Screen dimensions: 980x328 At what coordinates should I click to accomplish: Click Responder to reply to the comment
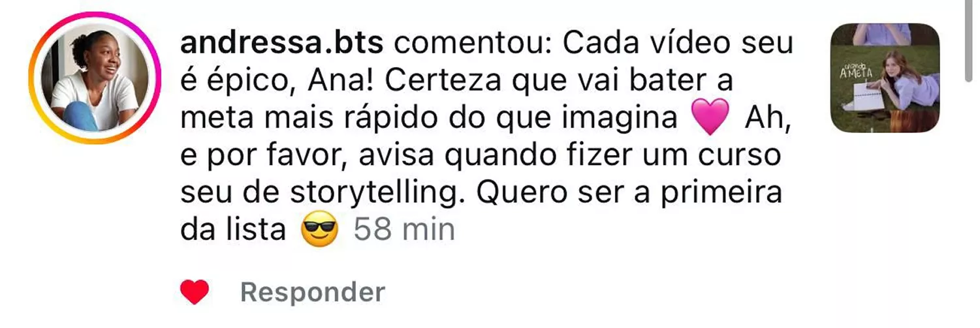(313, 292)
